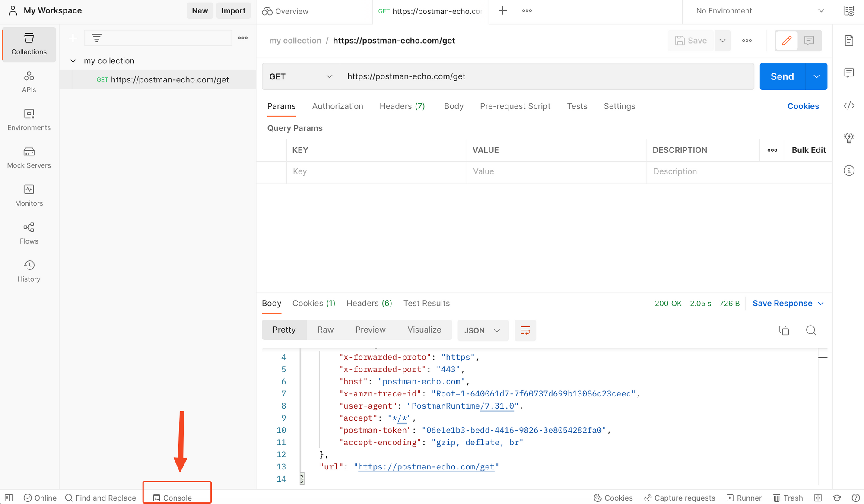Screen dimensions: 864x504
Task: Toggle sidebar visibility in status bar
Action: click(x=9, y=498)
